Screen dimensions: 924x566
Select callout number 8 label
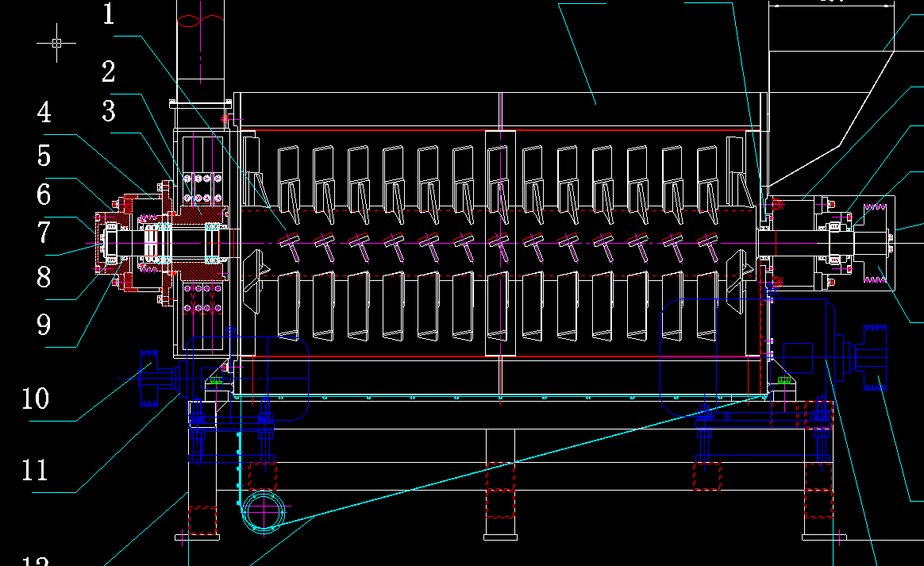44,278
